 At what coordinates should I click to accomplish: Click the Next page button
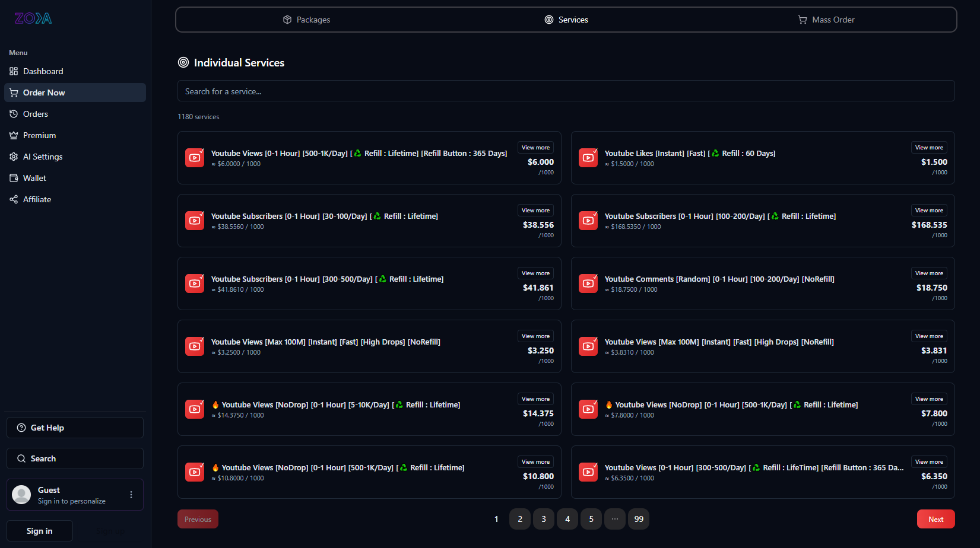click(936, 519)
